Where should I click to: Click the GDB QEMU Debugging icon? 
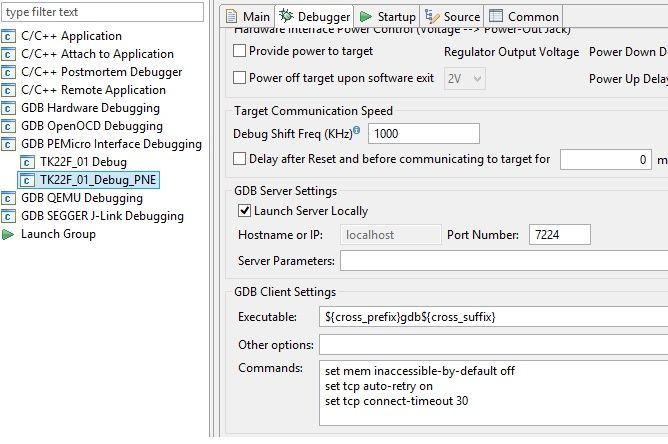pyautogui.click(x=9, y=198)
